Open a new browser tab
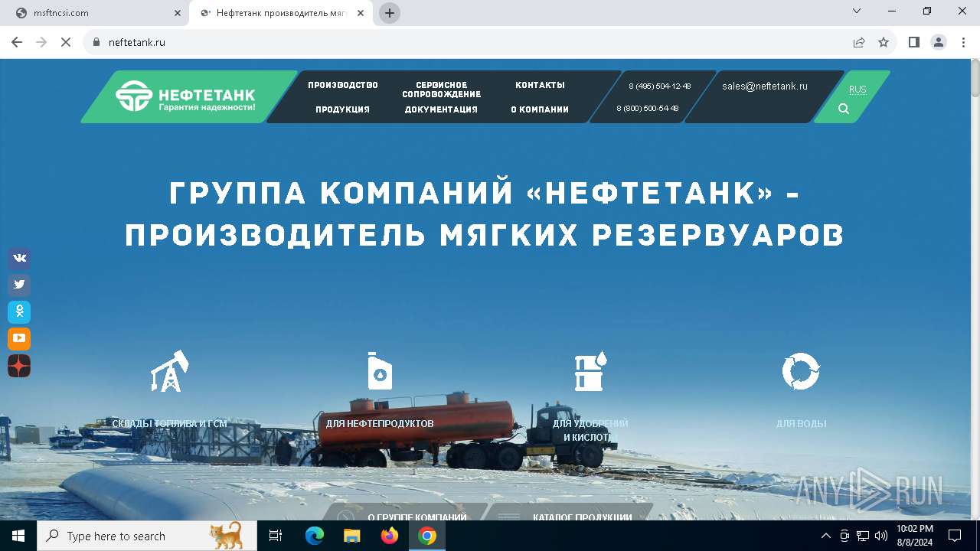The height and width of the screenshot is (551, 980). click(x=390, y=13)
